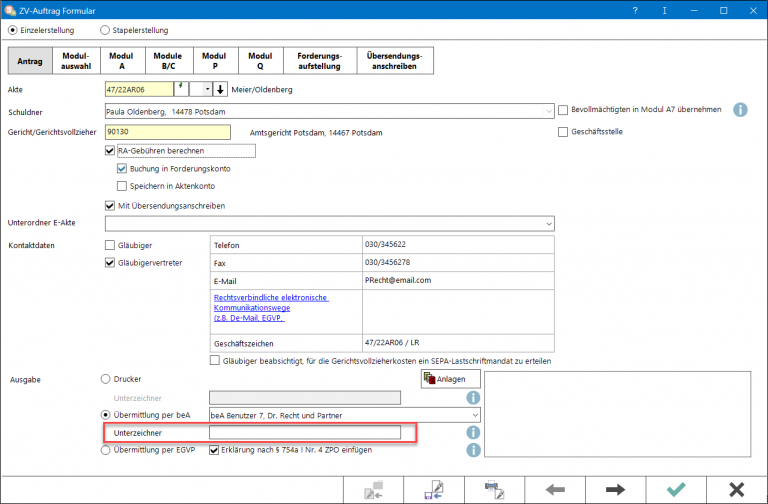768x504 pixels.
Task: Confirm the form with the green checkmark
Action: (x=676, y=489)
